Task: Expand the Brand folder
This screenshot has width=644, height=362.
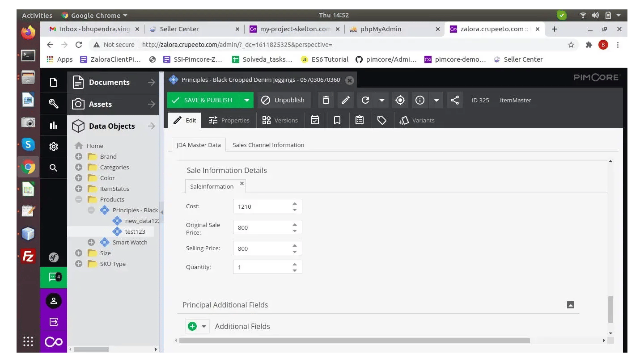Action: pos(79,156)
